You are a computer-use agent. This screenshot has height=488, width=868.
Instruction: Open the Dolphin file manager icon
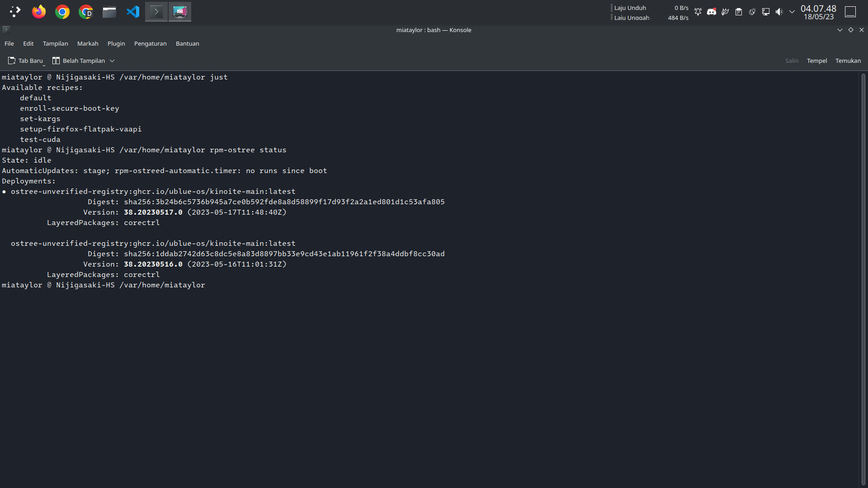pos(109,12)
